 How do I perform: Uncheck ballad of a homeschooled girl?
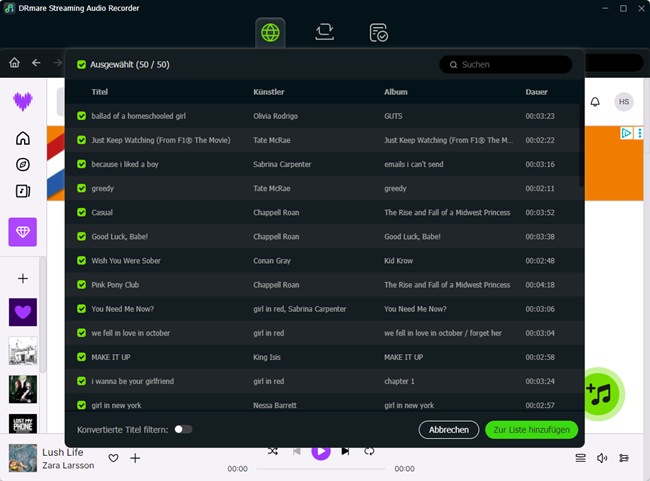[81, 116]
